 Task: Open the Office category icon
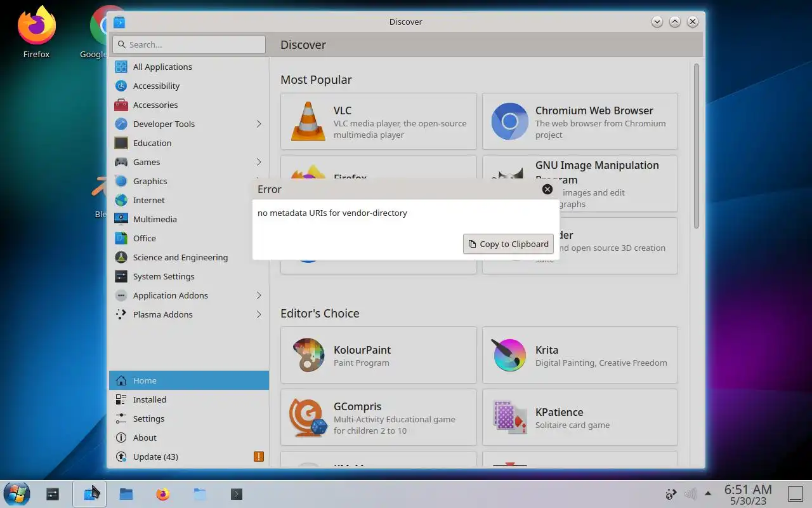pos(121,238)
